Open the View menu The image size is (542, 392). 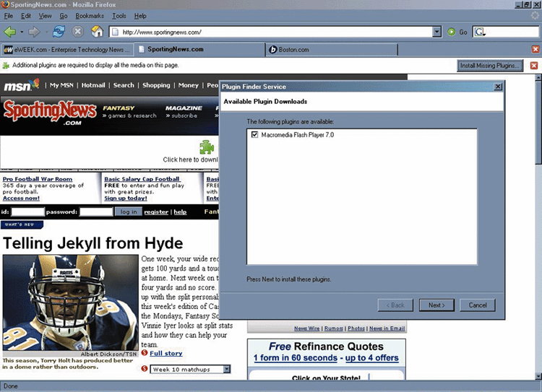point(45,16)
